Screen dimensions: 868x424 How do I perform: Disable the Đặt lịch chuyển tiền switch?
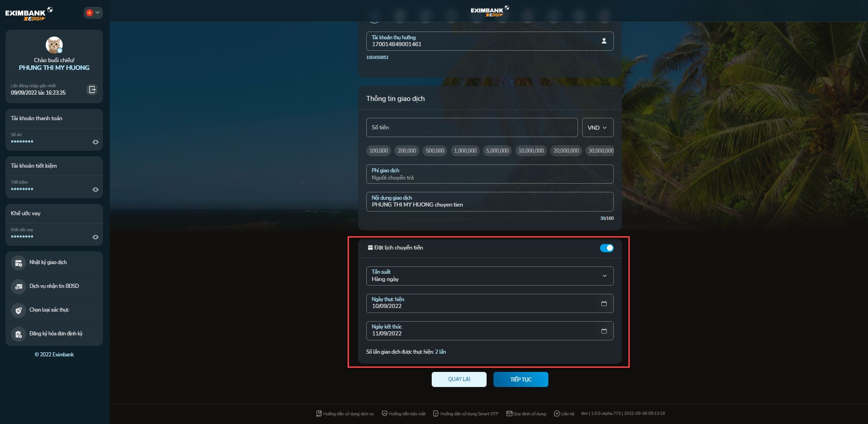click(606, 248)
